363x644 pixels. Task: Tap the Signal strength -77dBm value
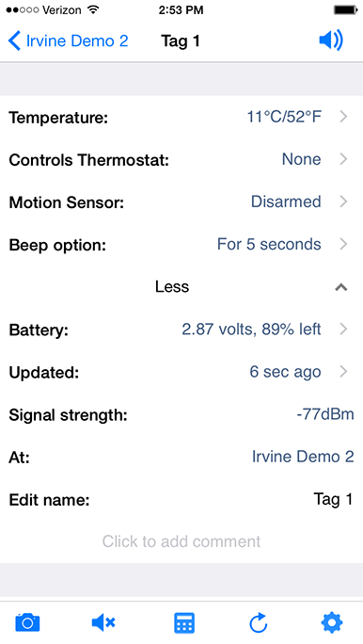point(324,414)
